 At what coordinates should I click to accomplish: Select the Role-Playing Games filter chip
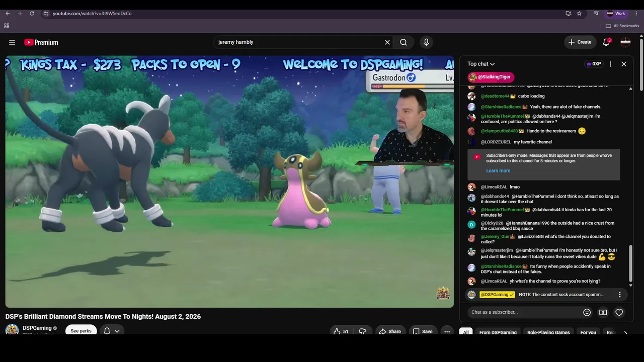click(x=548, y=332)
